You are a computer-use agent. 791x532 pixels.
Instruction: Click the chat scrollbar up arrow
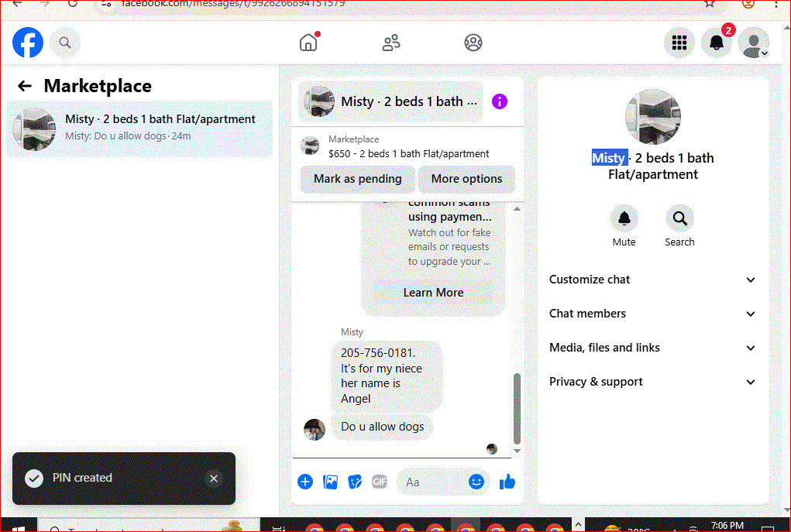517,209
